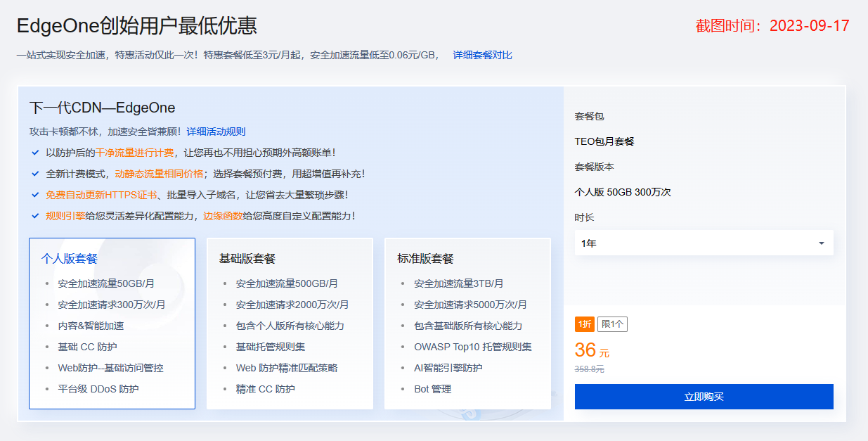Click the 安全加速流量500GB/月 item
This screenshot has height=441, width=868.
point(287,283)
